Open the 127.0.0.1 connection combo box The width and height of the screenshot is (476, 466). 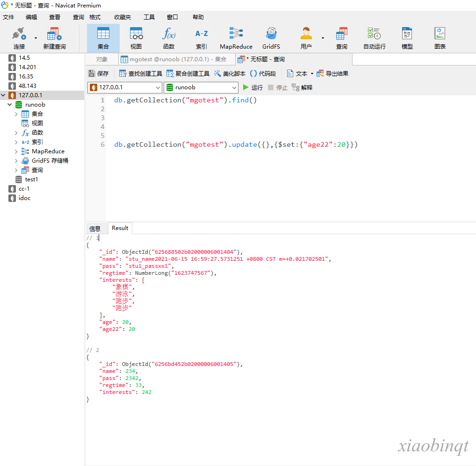point(125,87)
